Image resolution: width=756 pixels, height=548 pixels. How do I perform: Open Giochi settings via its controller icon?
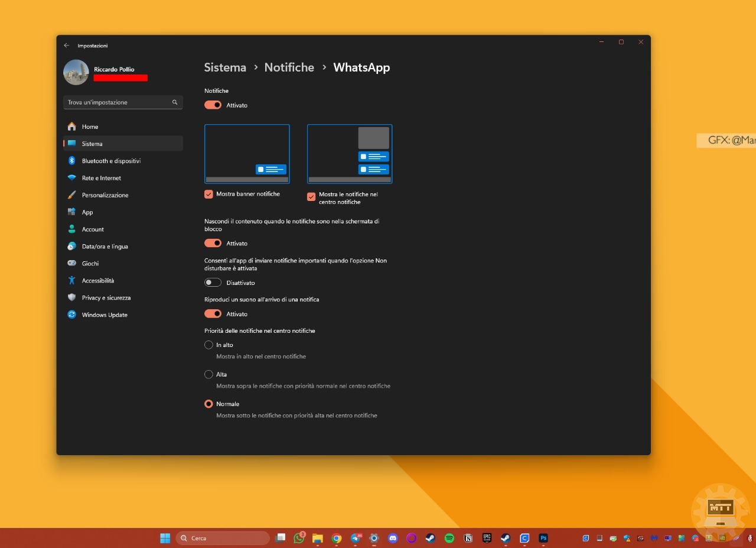71,263
